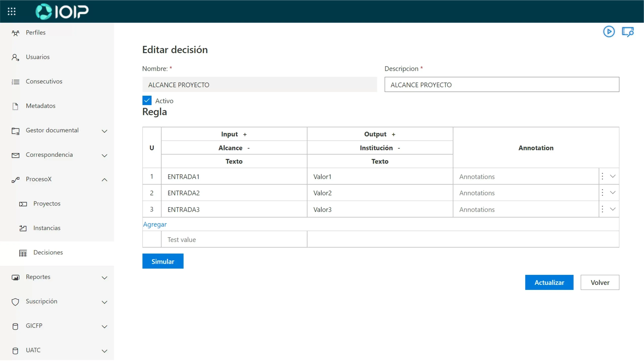Remove Institución column with minus icon

(x=399, y=148)
